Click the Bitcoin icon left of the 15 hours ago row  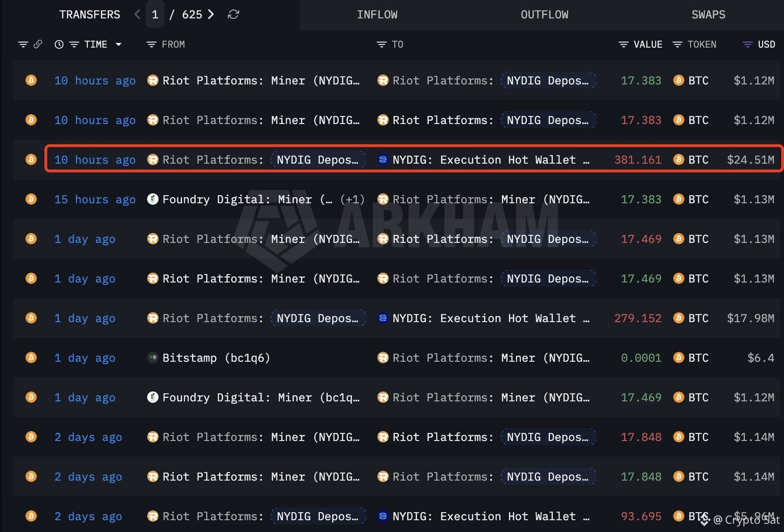(31, 199)
